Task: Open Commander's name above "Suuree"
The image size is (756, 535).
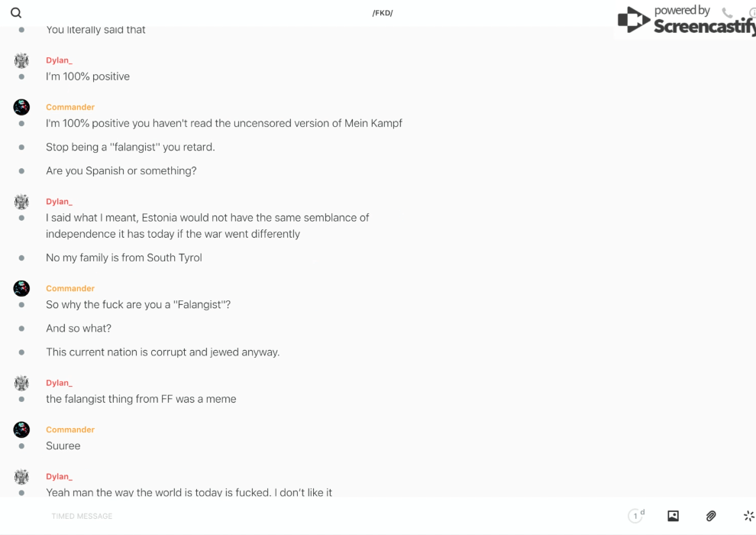Action: (x=70, y=430)
